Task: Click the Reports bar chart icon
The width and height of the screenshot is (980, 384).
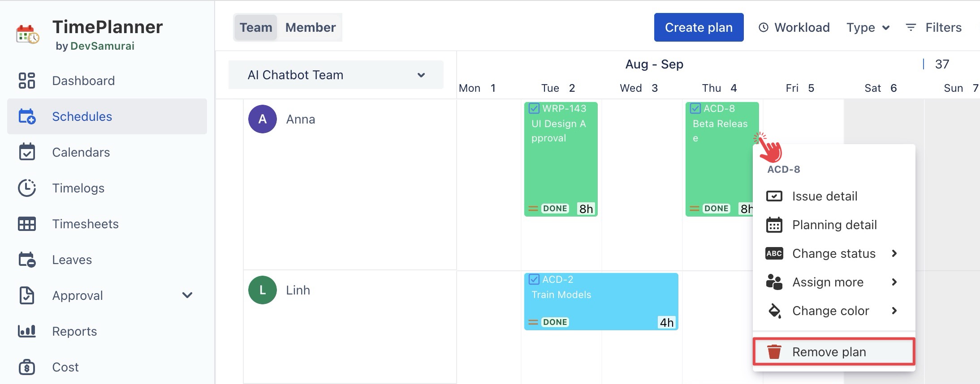Action: 26,331
